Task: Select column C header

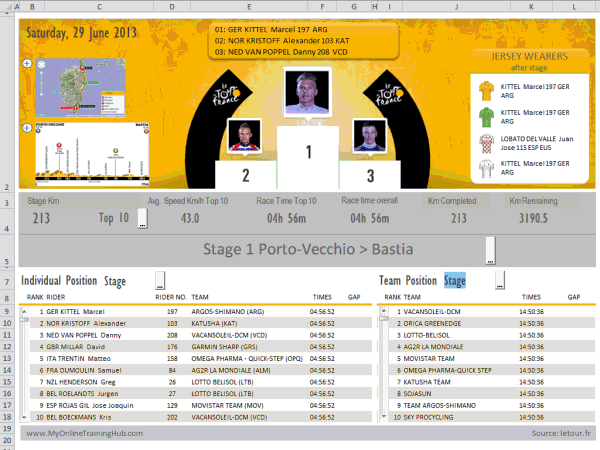Action: 99,6
